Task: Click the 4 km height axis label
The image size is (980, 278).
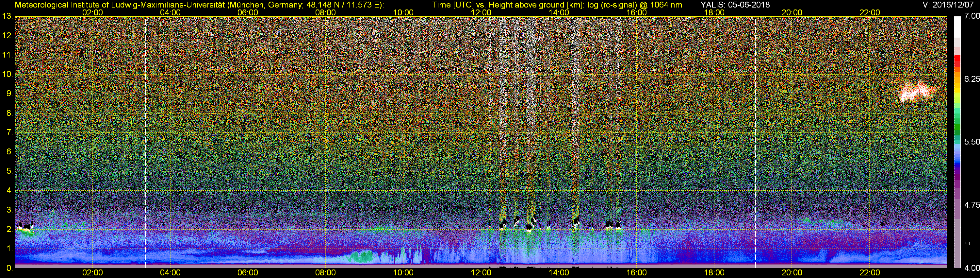Action: [x=9, y=191]
